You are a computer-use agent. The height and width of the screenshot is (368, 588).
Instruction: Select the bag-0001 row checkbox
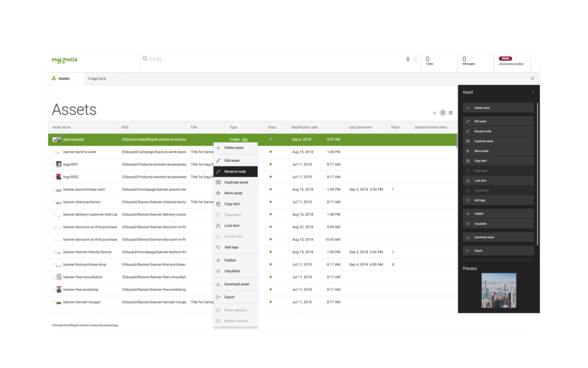pyautogui.click(x=53, y=164)
